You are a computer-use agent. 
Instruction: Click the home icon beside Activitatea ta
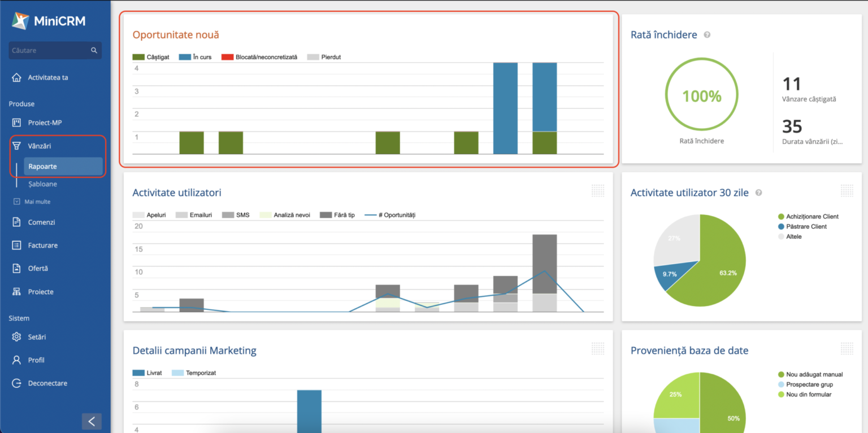point(16,78)
